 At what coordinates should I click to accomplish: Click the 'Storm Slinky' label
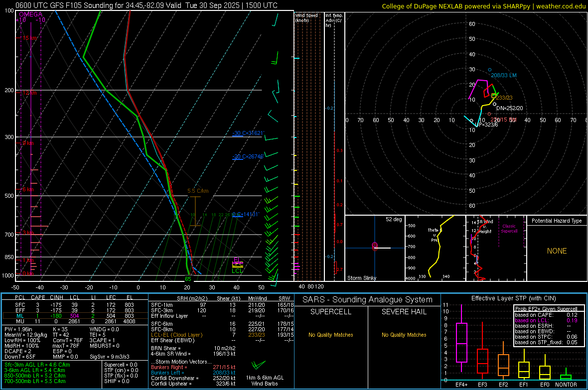361,278
